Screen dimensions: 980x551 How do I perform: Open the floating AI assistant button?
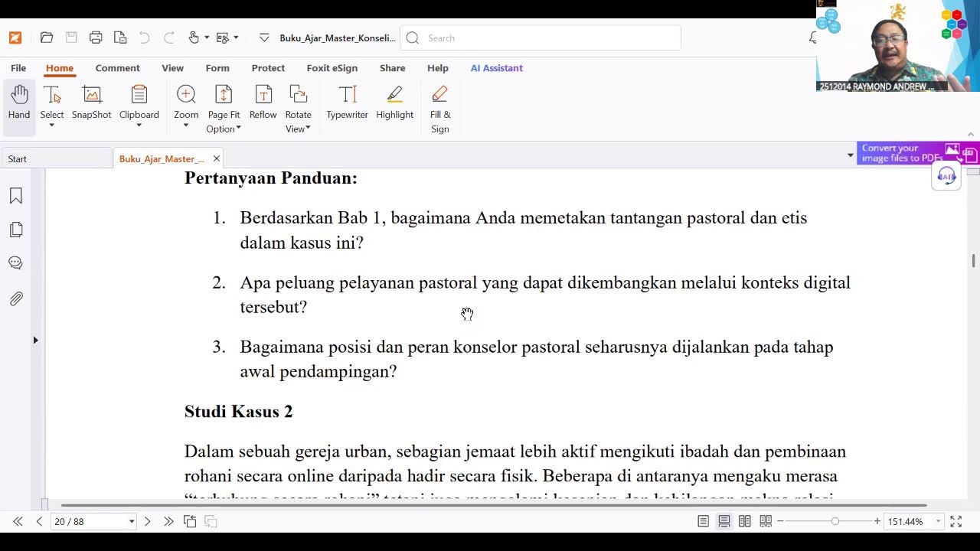(947, 177)
